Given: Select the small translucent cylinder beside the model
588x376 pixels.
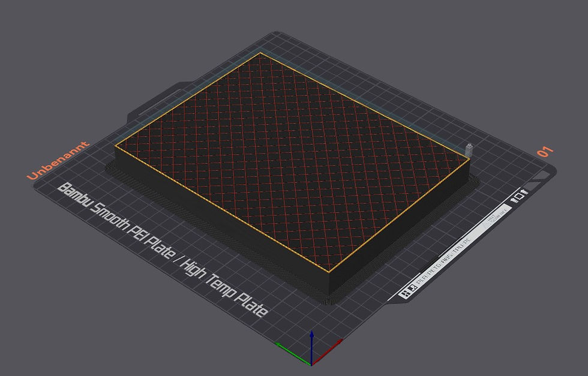Looking at the screenshot, I should click(x=469, y=150).
